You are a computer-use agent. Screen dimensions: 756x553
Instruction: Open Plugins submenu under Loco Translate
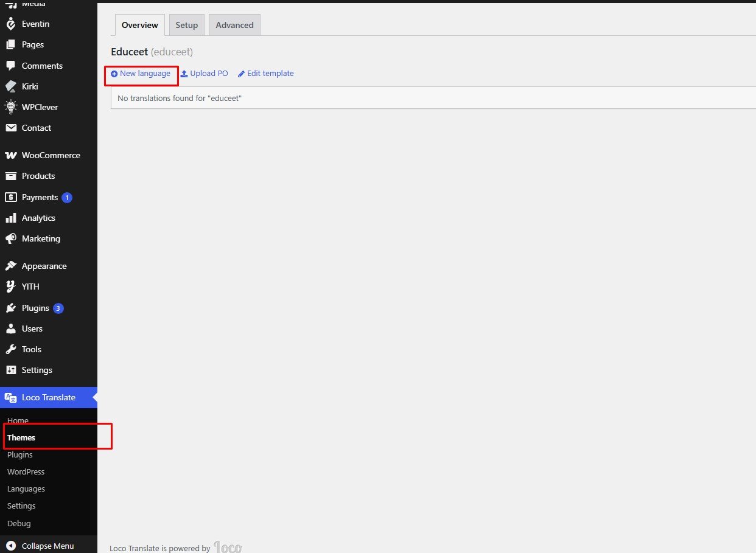coord(20,454)
